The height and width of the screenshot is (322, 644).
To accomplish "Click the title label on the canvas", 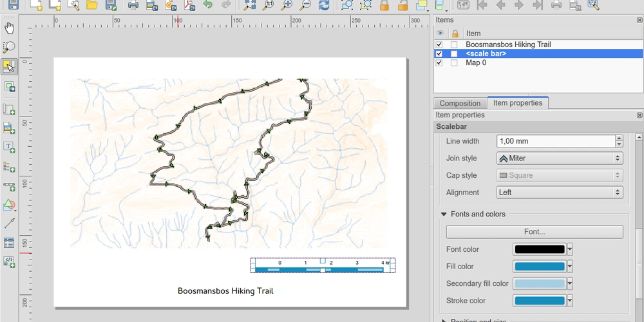I will tap(225, 291).
